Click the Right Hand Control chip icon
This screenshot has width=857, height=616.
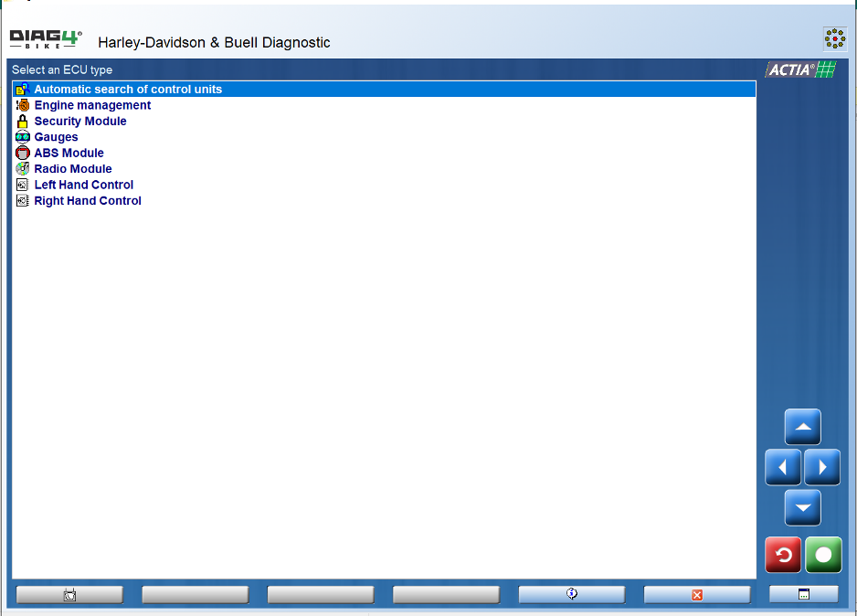pos(23,200)
